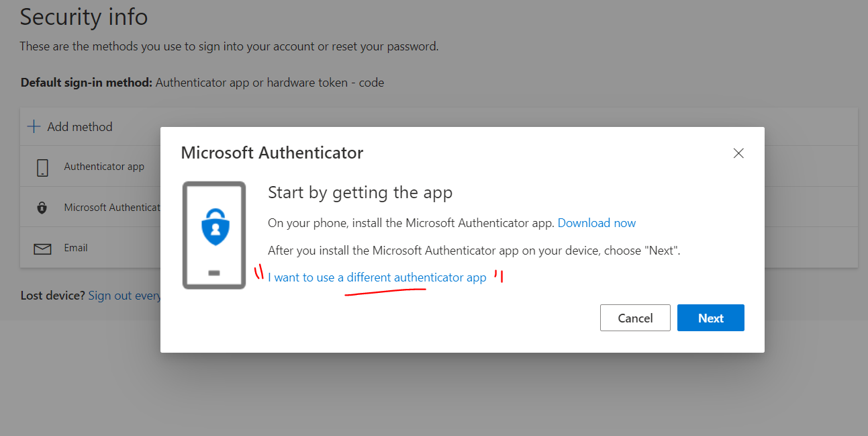Open the Sign out everywhere link
The image size is (868, 436).
[x=125, y=296]
